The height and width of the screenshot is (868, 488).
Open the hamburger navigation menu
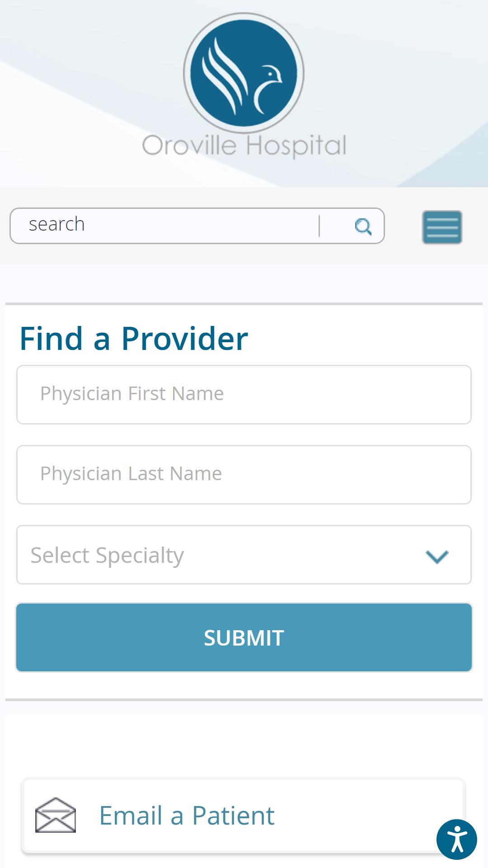pyautogui.click(x=442, y=227)
